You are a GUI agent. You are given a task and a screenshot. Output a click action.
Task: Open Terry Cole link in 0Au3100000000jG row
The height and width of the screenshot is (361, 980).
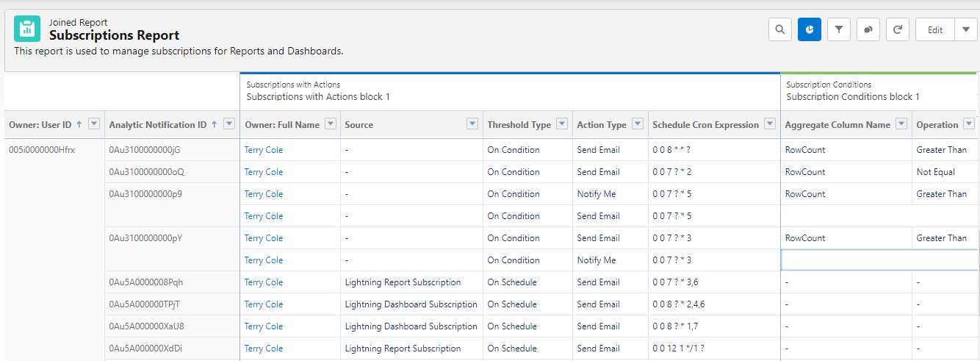click(x=264, y=150)
